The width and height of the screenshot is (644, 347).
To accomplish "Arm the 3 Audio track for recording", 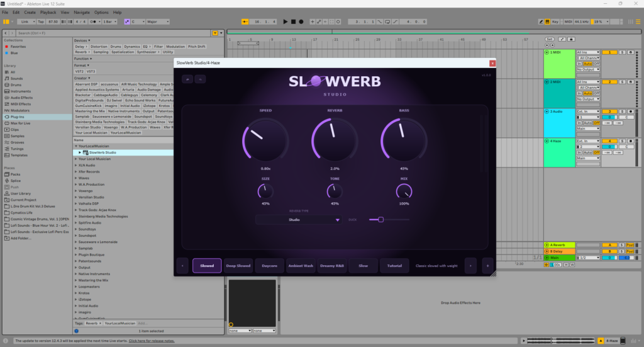I will click(x=631, y=111).
